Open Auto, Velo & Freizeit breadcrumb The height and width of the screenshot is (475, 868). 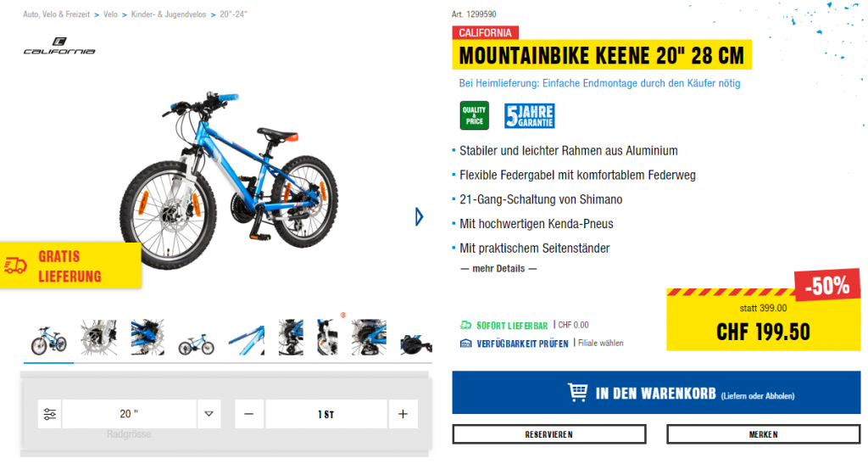(57, 14)
